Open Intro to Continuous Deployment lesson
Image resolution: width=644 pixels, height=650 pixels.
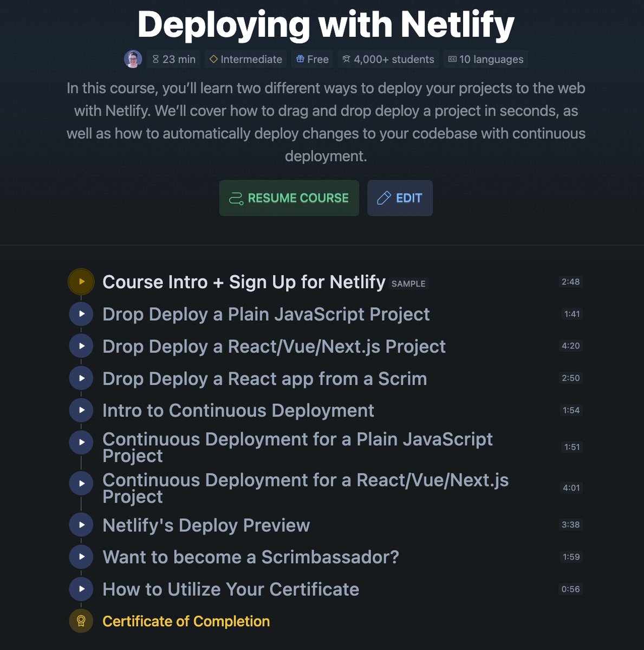[x=238, y=411]
